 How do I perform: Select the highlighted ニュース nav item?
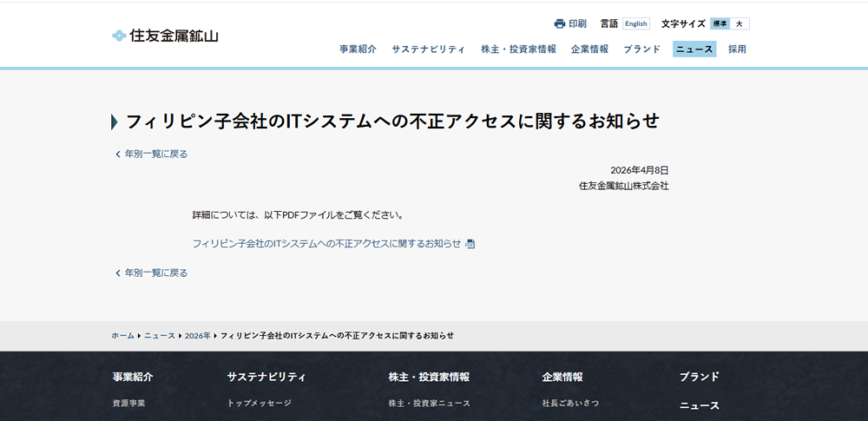tap(694, 49)
